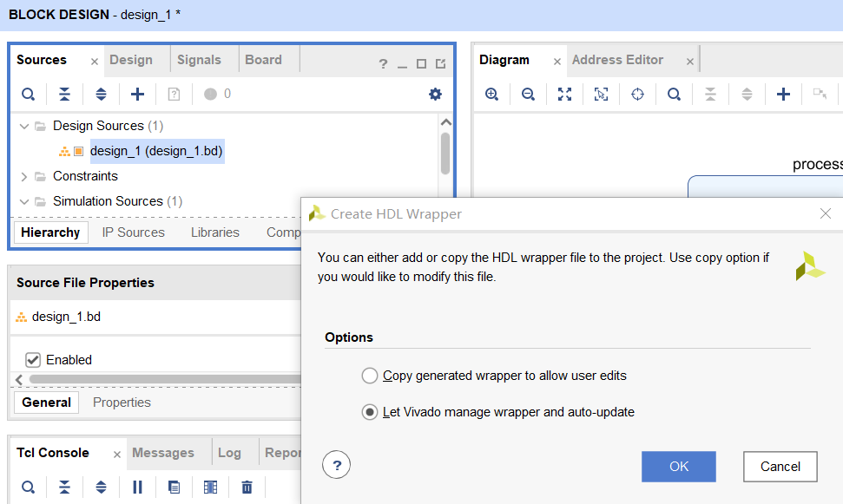Click design_1.bd file name in properties
Screen dimensions: 843x504
coord(66,317)
